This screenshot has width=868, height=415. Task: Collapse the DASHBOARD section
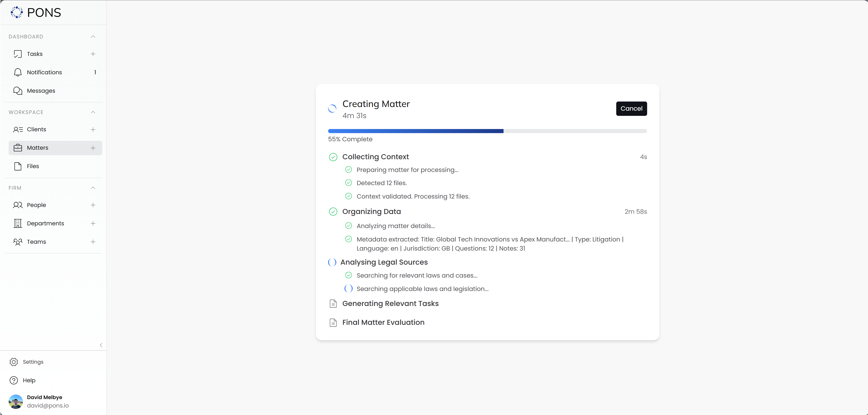coord(93,36)
